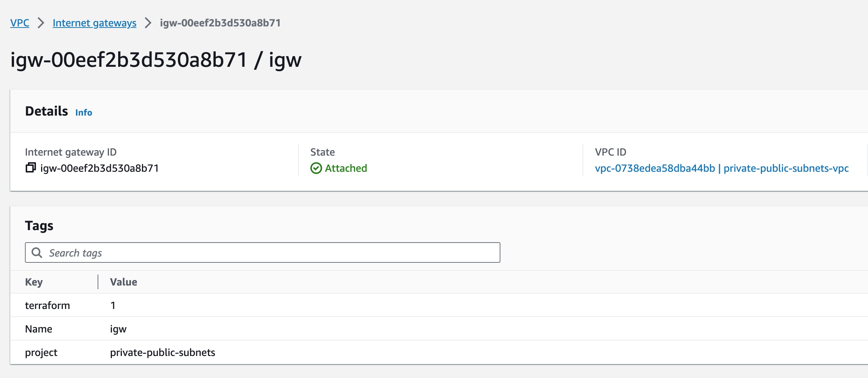Screen dimensions: 868x378
Task: Click the column divider between Key and Value
Action: (98, 282)
